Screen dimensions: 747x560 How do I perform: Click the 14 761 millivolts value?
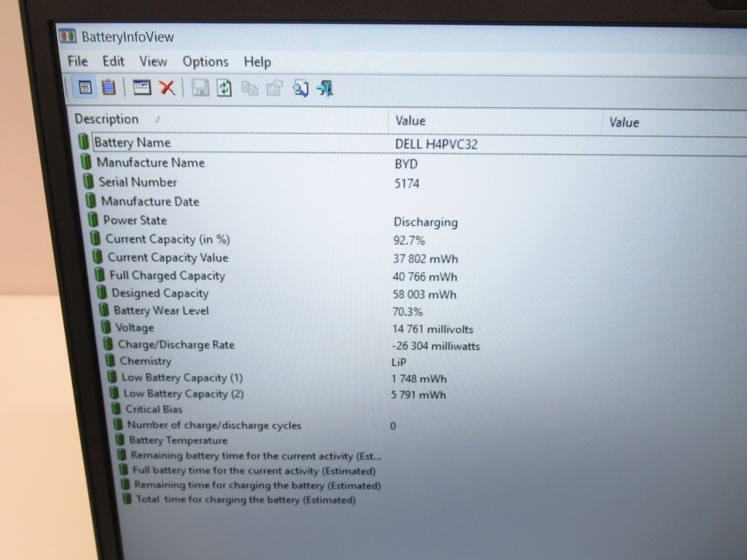[x=433, y=329]
